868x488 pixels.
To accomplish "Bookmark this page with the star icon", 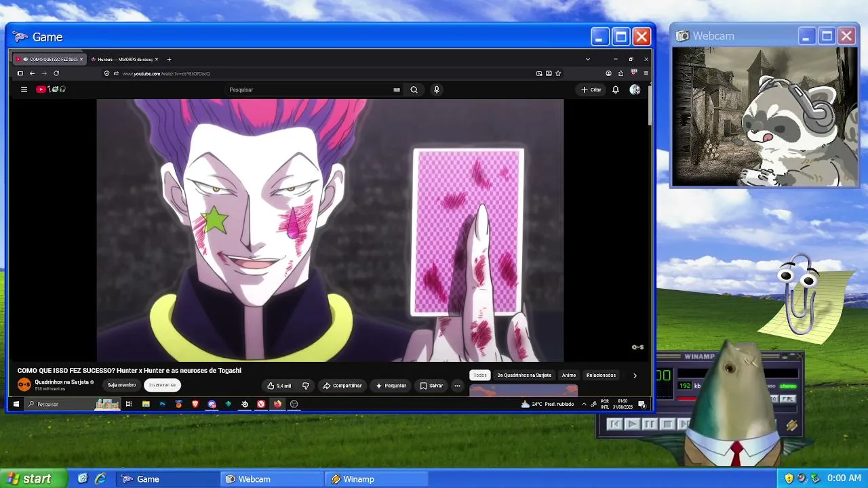I will point(558,73).
